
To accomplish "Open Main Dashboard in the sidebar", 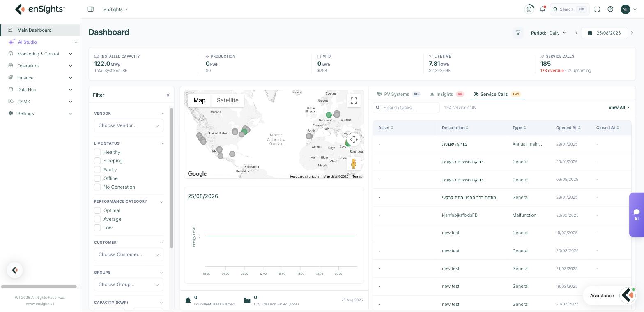I will (x=40, y=30).
